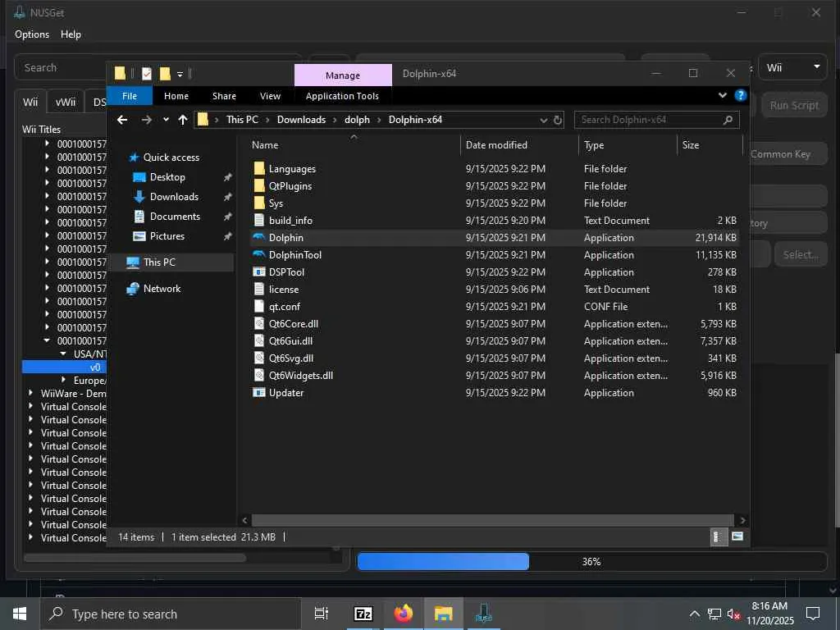Collapse the USA/NTSC region node in NUSGet
Screen dimensions: 840x630
click(x=63, y=354)
